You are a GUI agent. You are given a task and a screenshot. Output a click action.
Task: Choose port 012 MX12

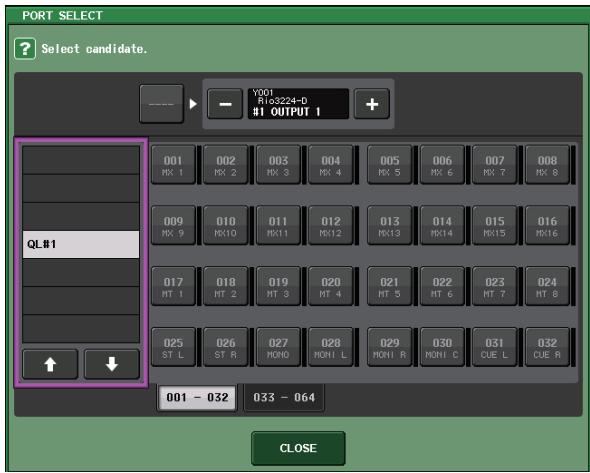coord(331,225)
